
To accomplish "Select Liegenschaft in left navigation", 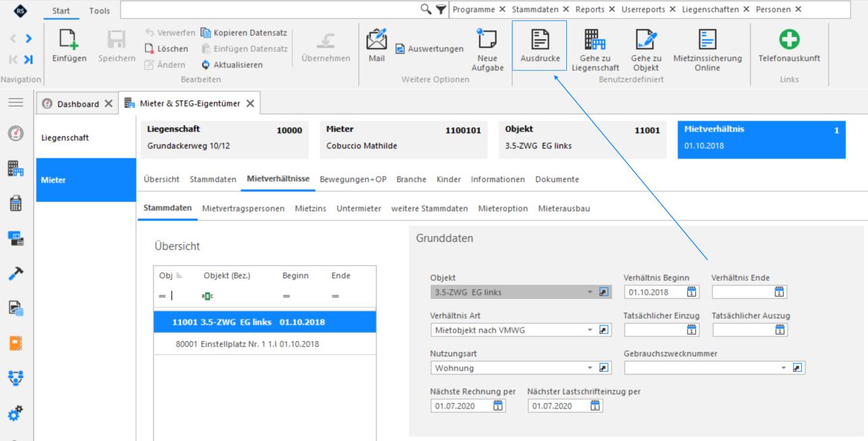I will pos(86,138).
